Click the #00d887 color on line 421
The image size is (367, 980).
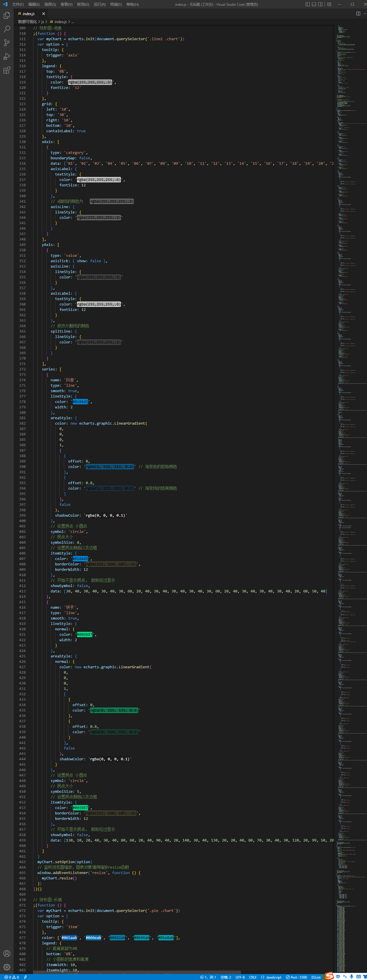(84, 635)
